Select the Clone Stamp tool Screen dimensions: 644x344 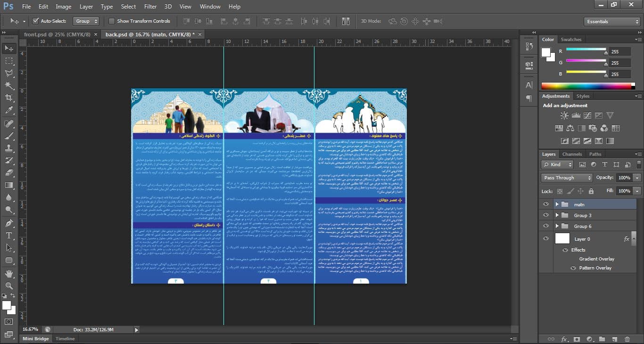9,148
